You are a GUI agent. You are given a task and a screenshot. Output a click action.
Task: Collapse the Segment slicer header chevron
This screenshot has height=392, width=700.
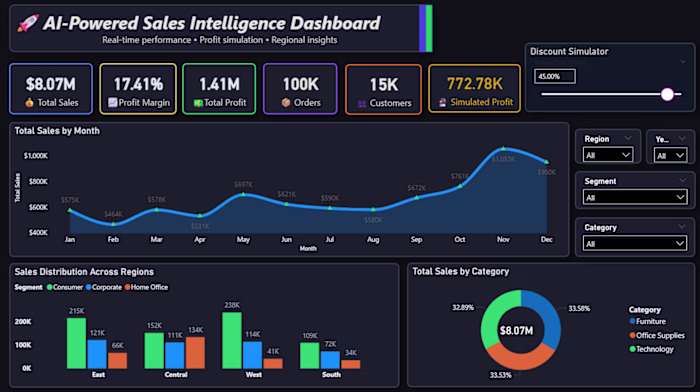(x=682, y=180)
